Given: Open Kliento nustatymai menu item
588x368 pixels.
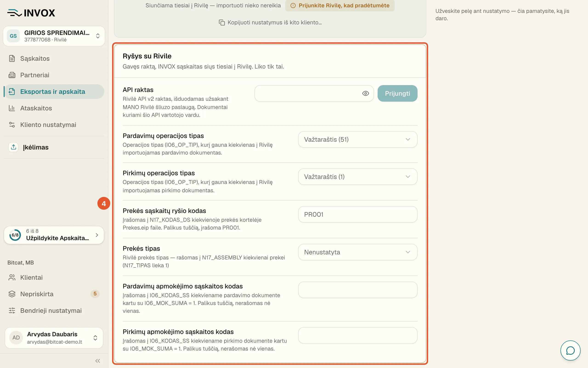Looking at the screenshot, I should 54,125.
